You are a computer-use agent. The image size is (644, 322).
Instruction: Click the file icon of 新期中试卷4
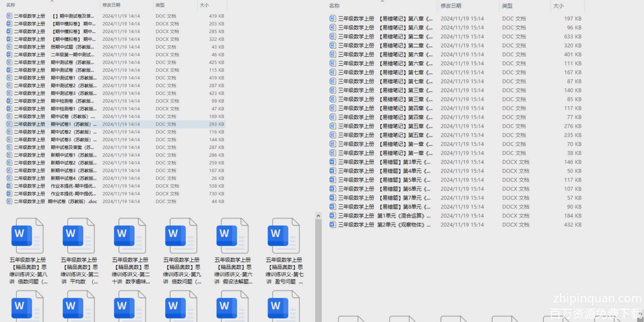point(9,178)
